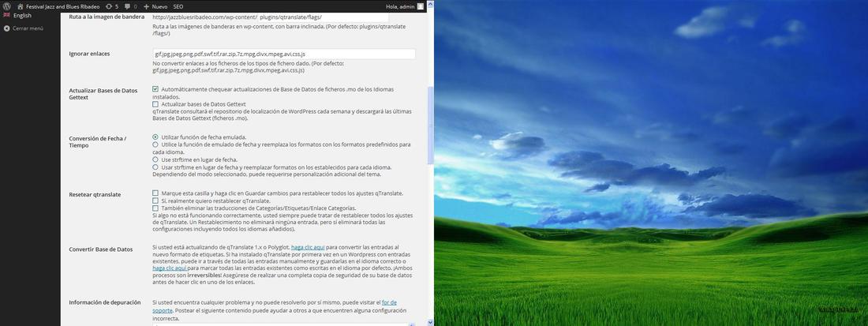Click the Cerrar menú collapse arrow icon

6,28
